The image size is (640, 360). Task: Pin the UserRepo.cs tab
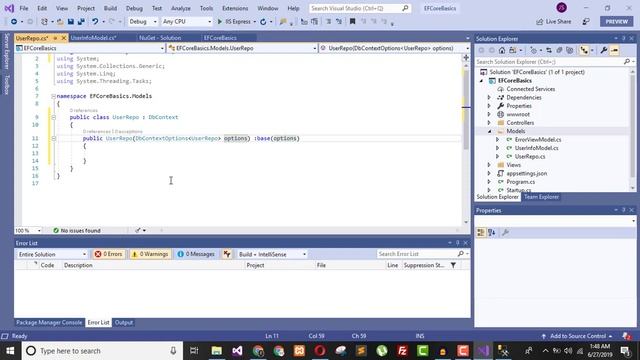click(55, 38)
